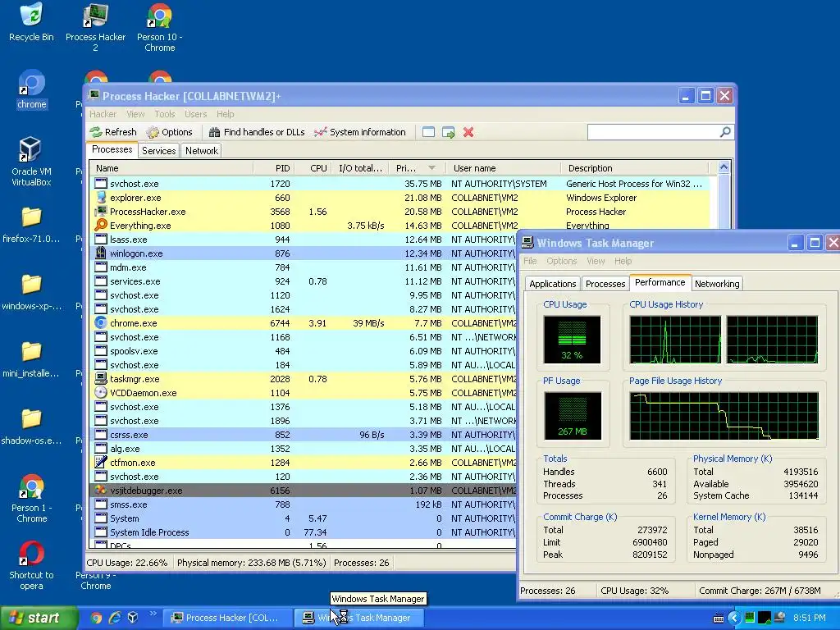Open File menu in Task Manager

pos(530,261)
